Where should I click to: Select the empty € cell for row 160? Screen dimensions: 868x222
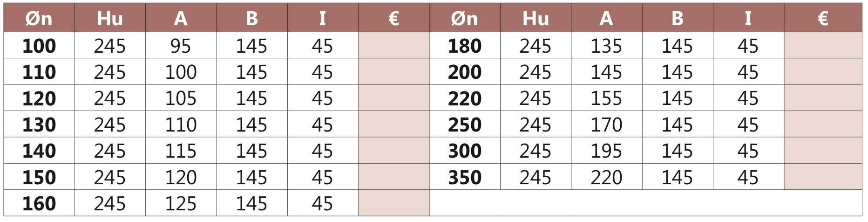[393, 203]
